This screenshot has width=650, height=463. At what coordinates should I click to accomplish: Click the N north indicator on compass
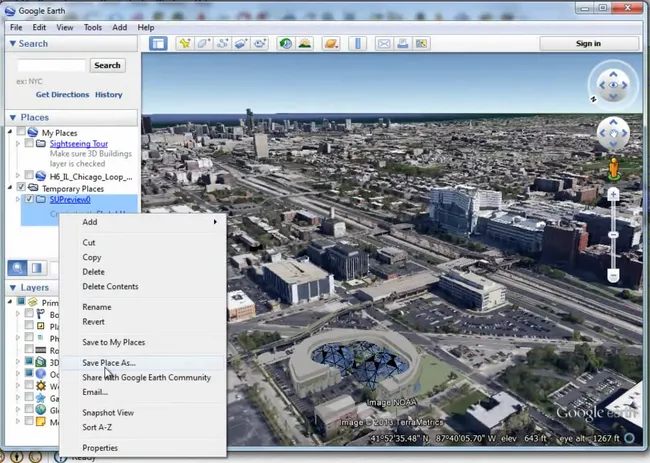(594, 99)
